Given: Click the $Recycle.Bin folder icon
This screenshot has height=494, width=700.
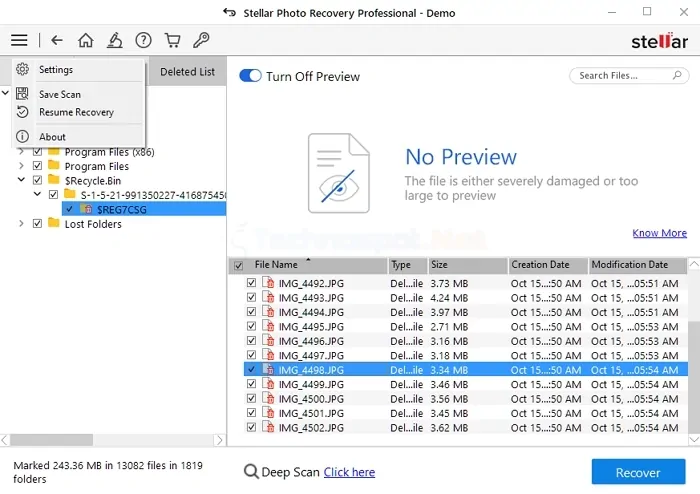Looking at the screenshot, I should click(x=54, y=179).
